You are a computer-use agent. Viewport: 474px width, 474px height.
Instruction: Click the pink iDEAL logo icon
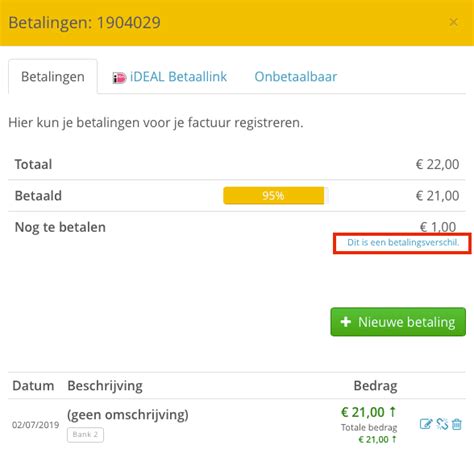119,78
